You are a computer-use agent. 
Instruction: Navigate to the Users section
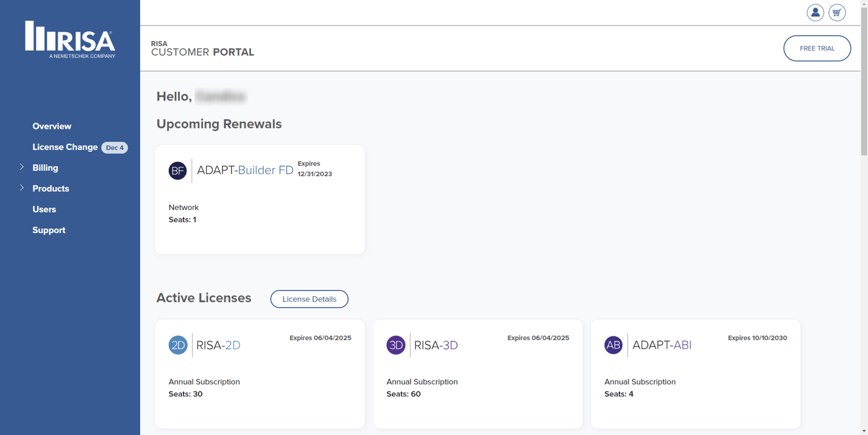[44, 209]
